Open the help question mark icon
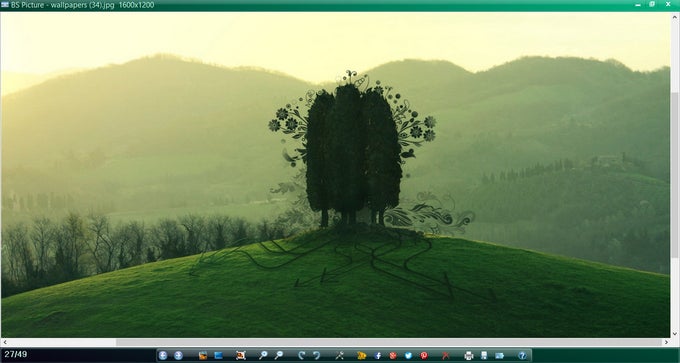This screenshot has height=363, width=680. (x=523, y=355)
